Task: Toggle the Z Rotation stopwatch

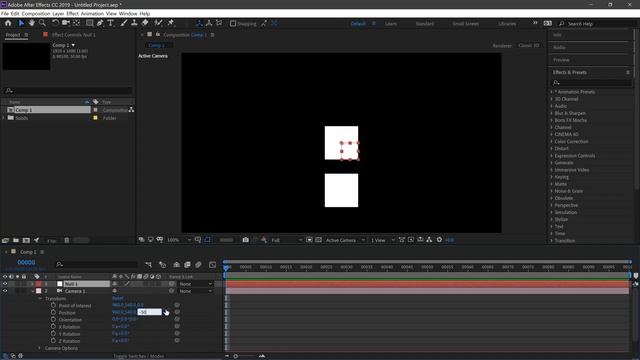Action: [53, 340]
